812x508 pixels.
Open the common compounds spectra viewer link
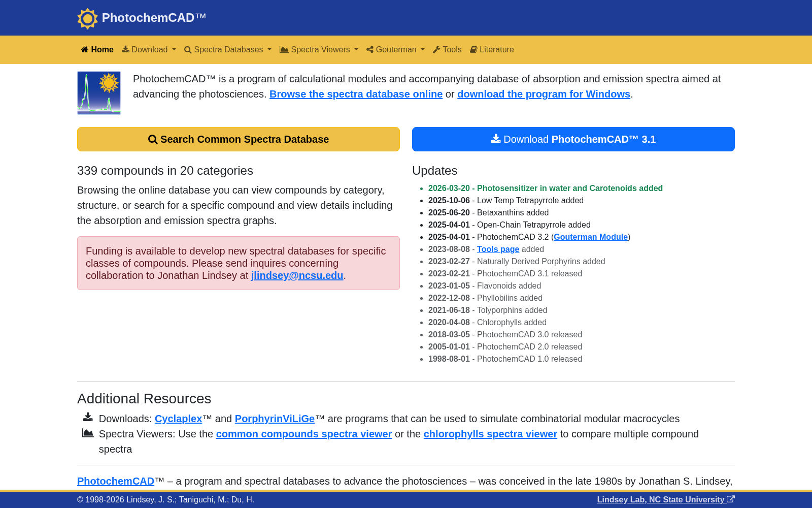(x=304, y=434)
